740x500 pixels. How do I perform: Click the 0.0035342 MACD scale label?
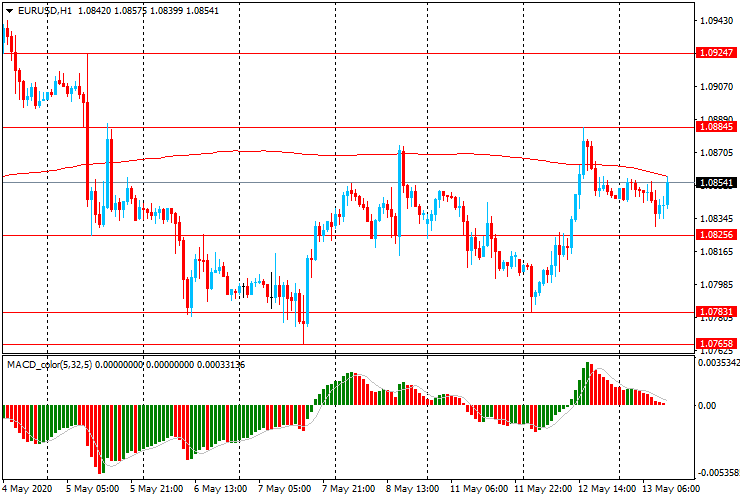718,363
